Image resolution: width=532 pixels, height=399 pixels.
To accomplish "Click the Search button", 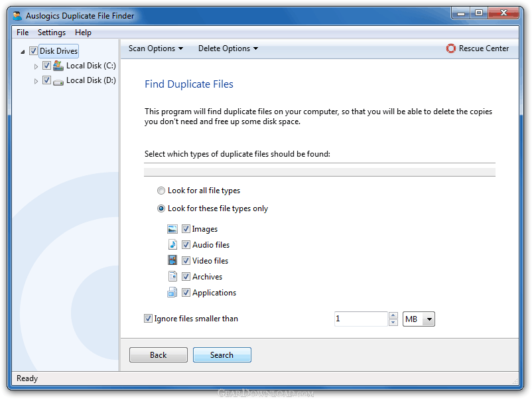I will click(x=222, y=355).
